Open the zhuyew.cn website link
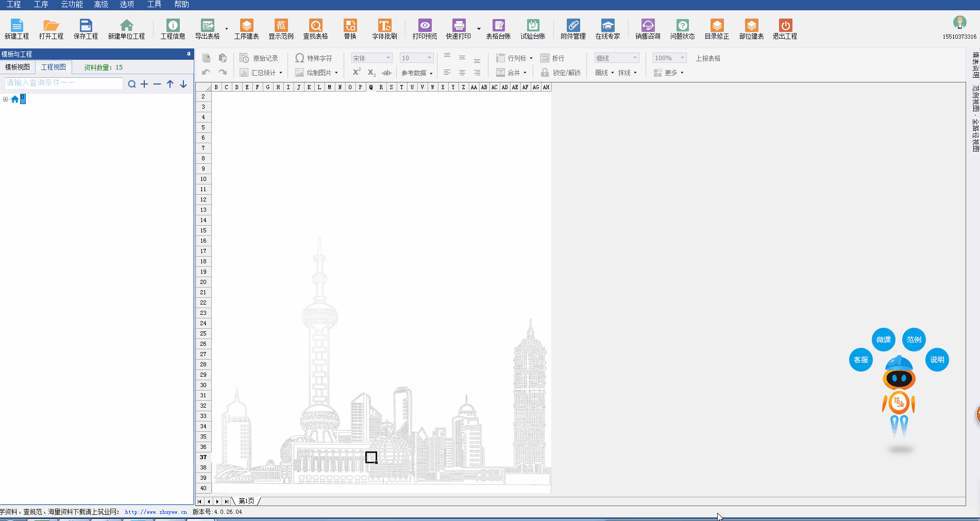This screenshot has height=521, width=980. click(156, 512)
